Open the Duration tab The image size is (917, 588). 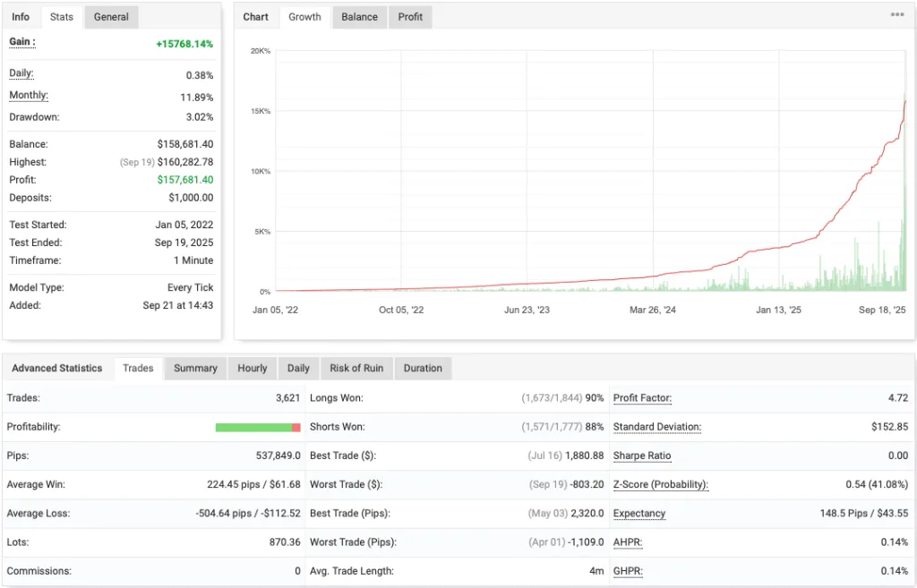point(423,368)
